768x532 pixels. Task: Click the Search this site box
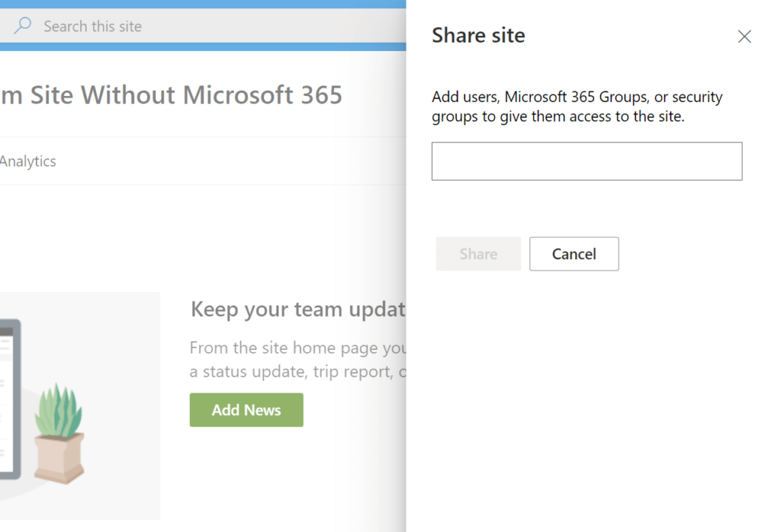[x=202, y=26]
